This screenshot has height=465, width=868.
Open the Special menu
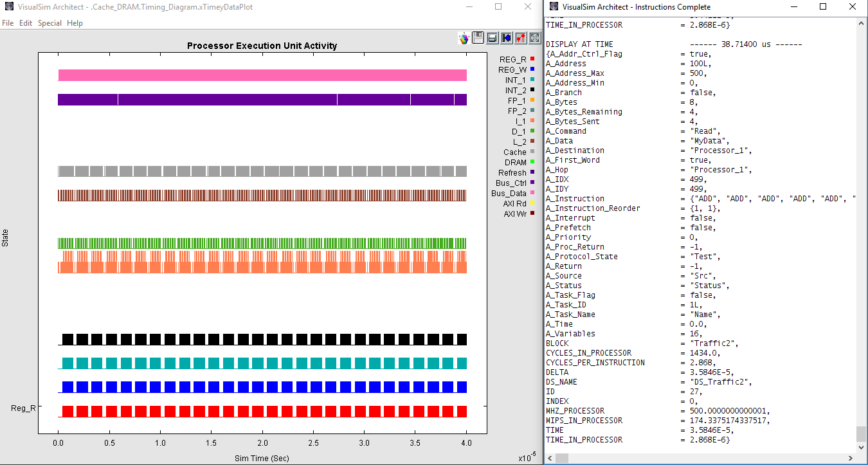pos(50,23)
